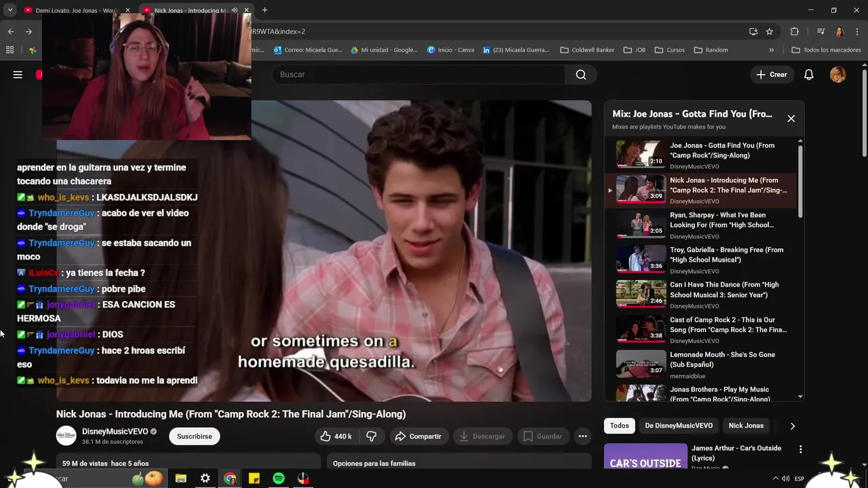This screenshot has height=488, width=868.
Task: Show more filter chips with right arrow
Action: (792, 426)
